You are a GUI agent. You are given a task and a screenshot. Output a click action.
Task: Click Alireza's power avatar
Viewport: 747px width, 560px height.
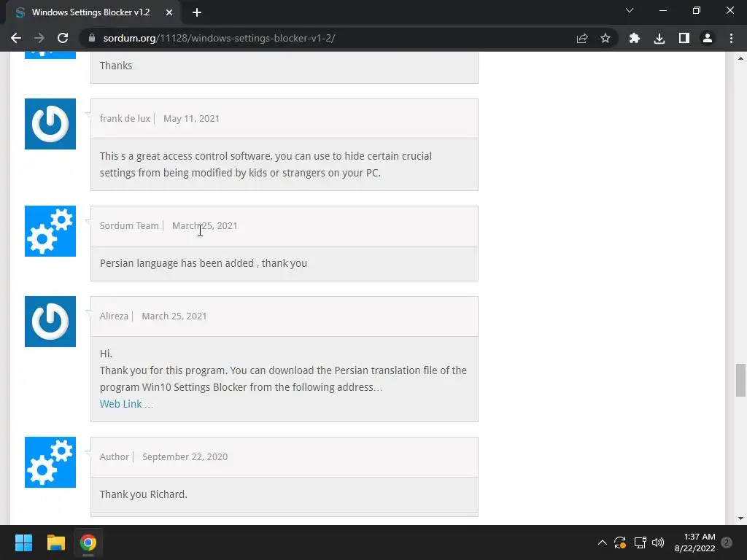pyautogui.click(x=50, y=322)
